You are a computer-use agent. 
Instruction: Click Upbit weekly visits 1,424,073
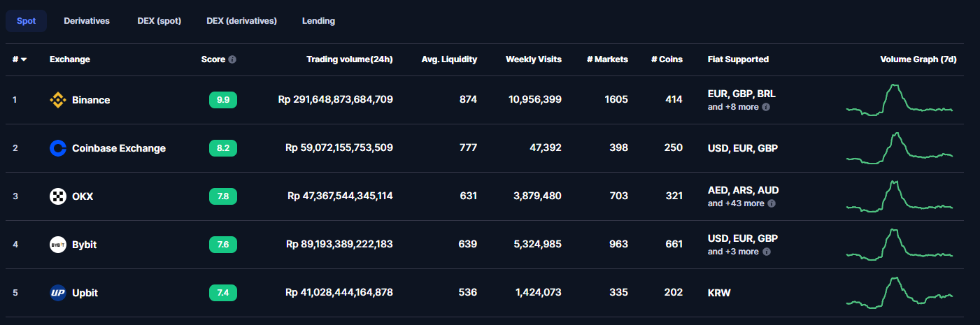tap(538, 293)
